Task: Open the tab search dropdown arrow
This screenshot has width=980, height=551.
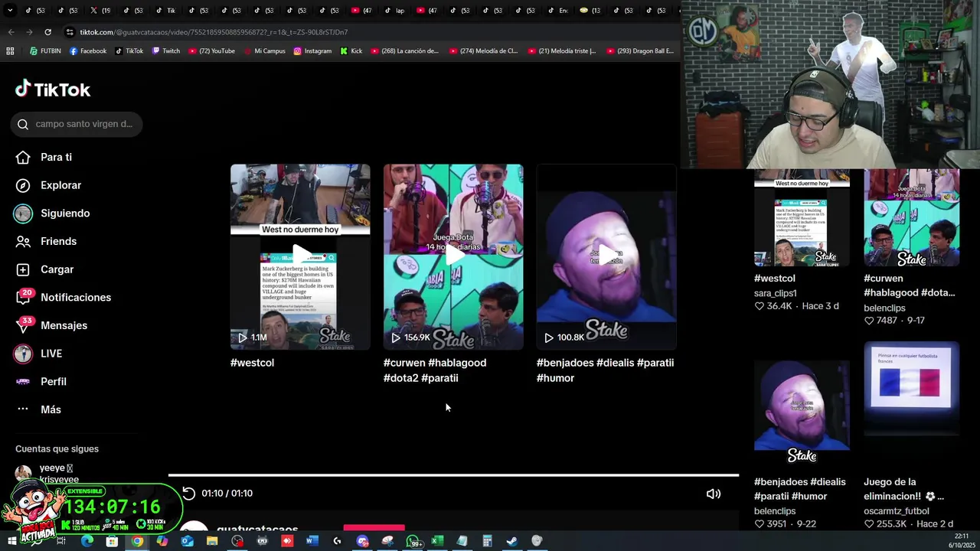Action: click(x=10, y=10)
